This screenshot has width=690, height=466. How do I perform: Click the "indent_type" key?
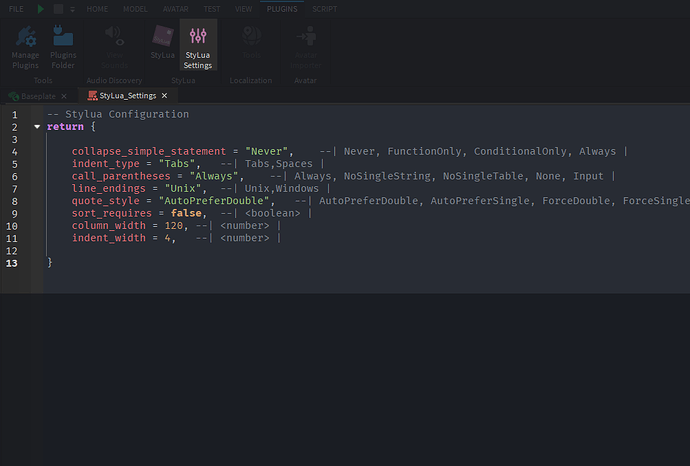point(106,164)
